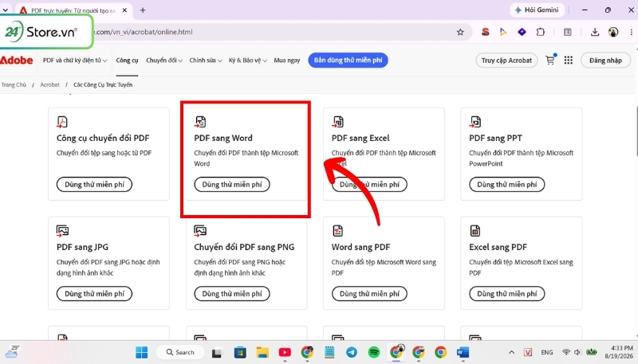Click Bản dùng thử miễn phí button
Screen dimensions: 638x364
tap(348, 60)
